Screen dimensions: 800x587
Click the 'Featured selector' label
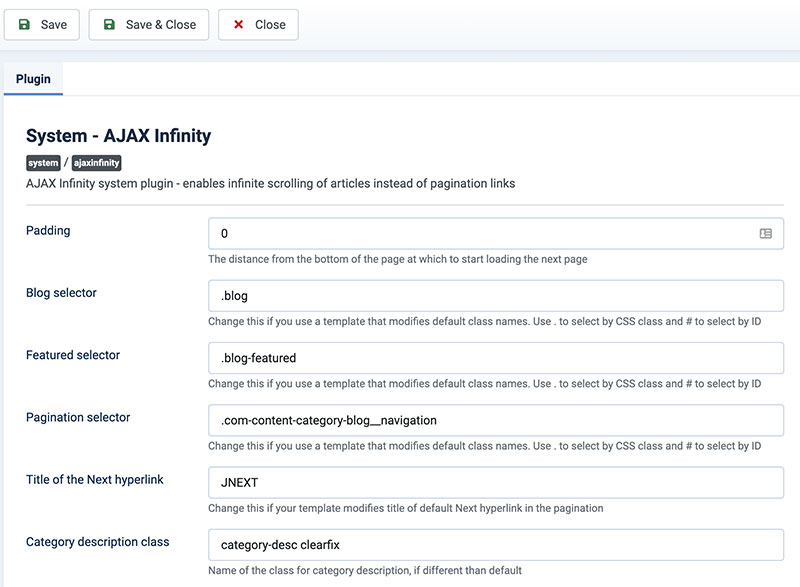pos(73,355)
